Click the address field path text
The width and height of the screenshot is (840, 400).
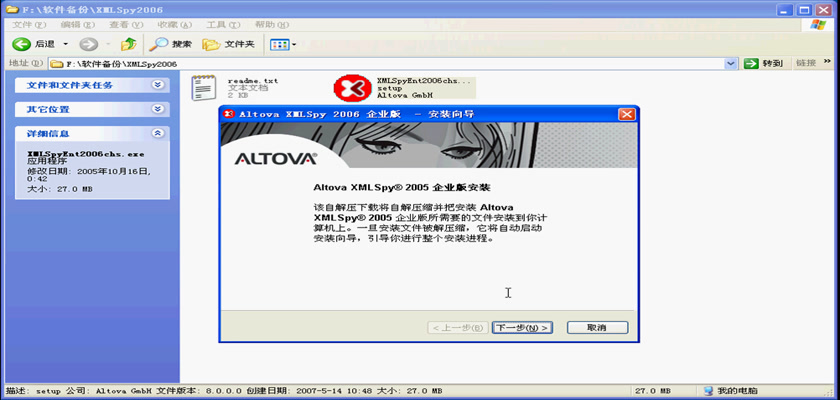coord(122,64)
